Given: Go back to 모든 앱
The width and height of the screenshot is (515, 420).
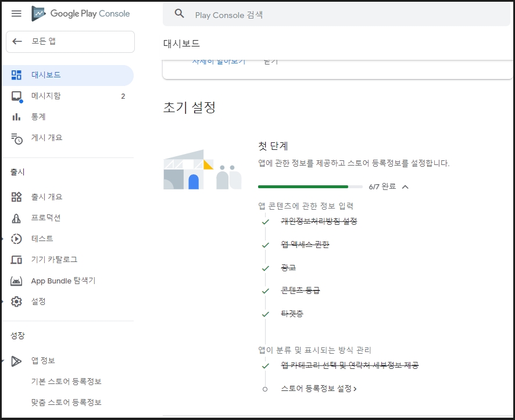Looking at the screenshot, I should [x=70, y=42].
